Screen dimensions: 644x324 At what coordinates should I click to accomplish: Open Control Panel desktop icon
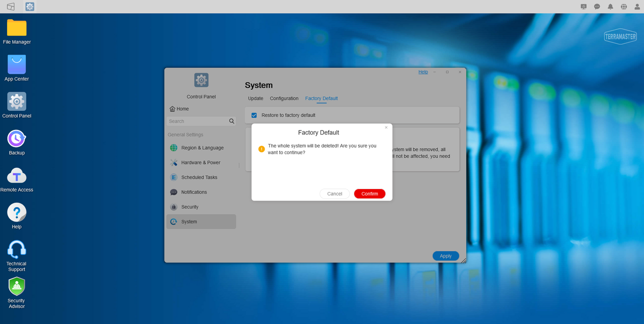pos(17,101)
